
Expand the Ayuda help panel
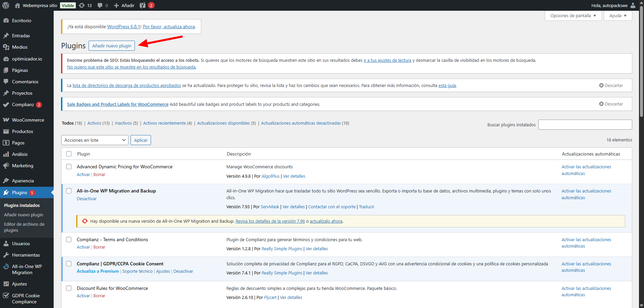click(618, 16)
